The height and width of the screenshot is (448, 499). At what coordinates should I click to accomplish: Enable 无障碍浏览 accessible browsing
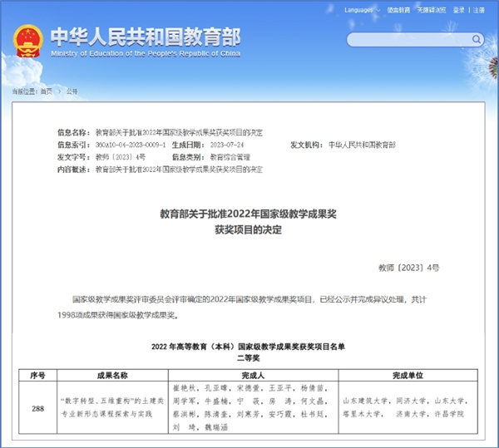[x=432, y=11]
